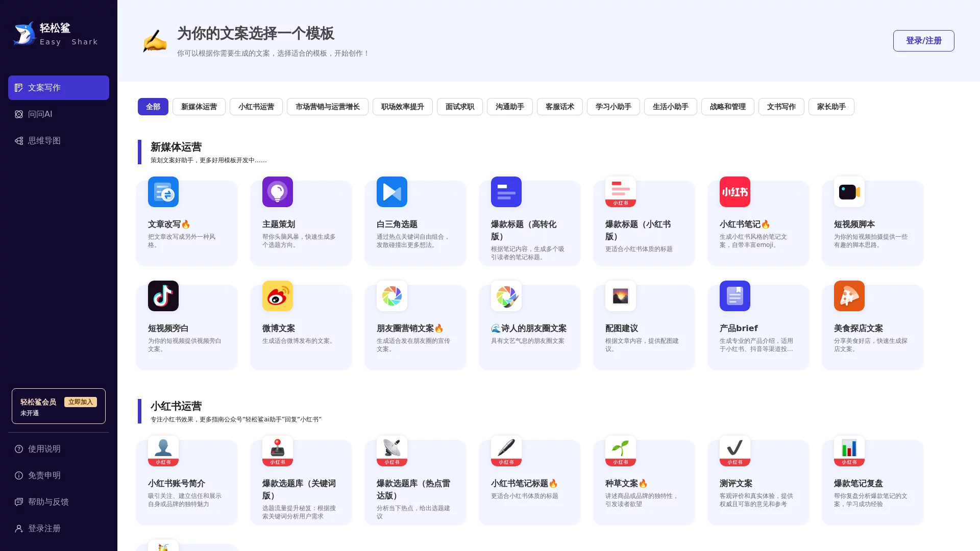980x551 pixels.
Task: Switch to the 小红书运营 filter tab
Action: click(x=256, y=107)
